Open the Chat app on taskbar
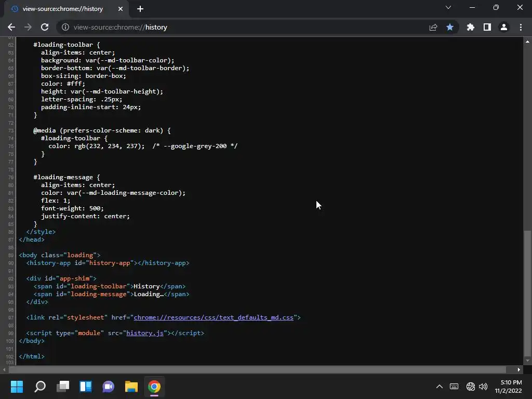 pyautogui.click(x=109, y=387)
